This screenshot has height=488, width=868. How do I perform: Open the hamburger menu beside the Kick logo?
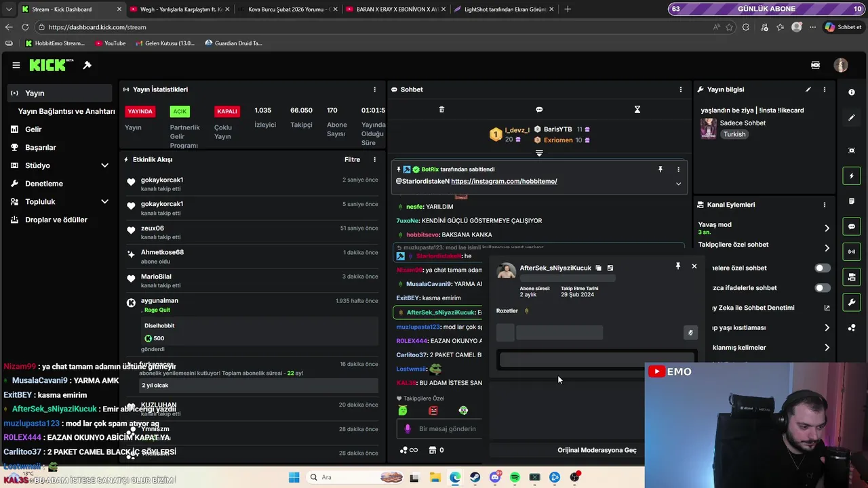16,65
